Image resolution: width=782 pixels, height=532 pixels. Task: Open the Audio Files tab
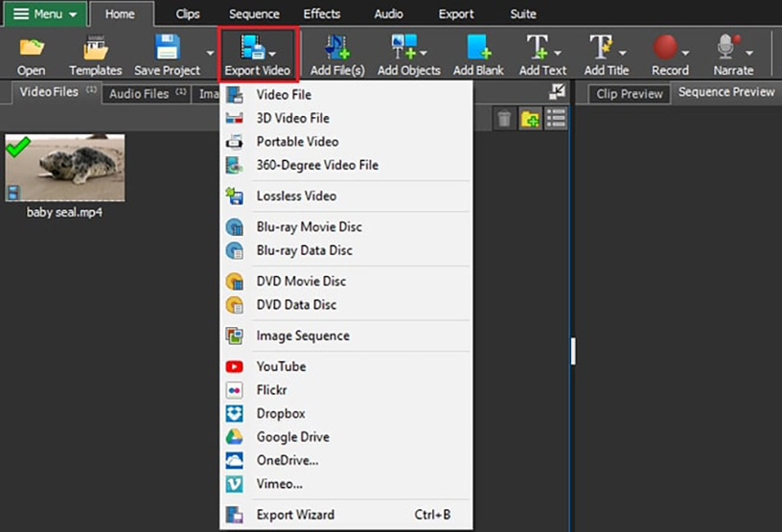point(139,94)
